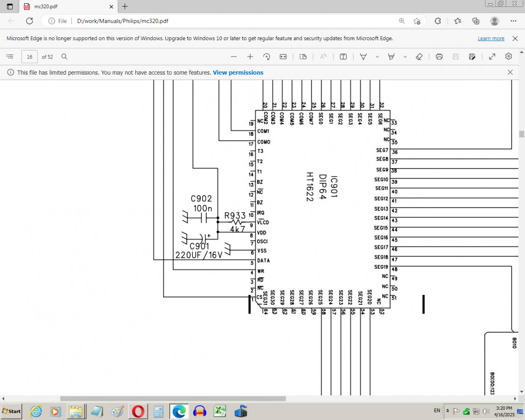Image resolution: width=525 pixels, height=420 pixels.
Task: Toggle the Add text tool
Action: tap(343, 56)
